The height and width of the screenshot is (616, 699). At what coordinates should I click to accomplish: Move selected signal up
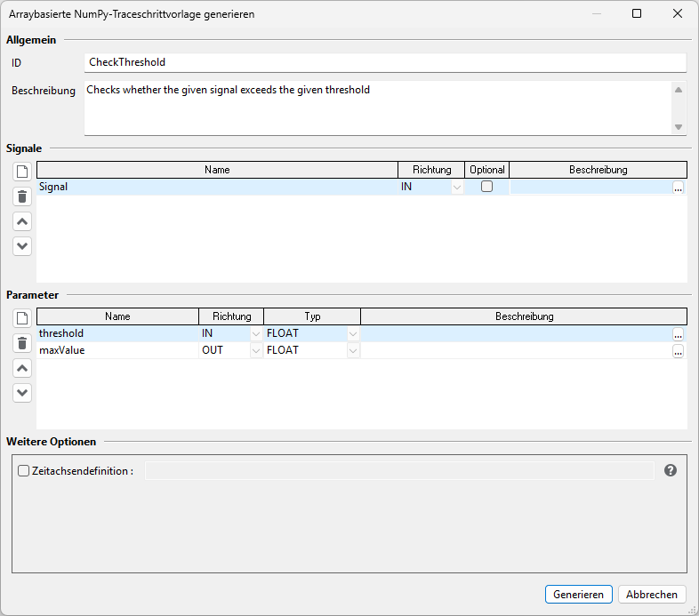point(22,221)
